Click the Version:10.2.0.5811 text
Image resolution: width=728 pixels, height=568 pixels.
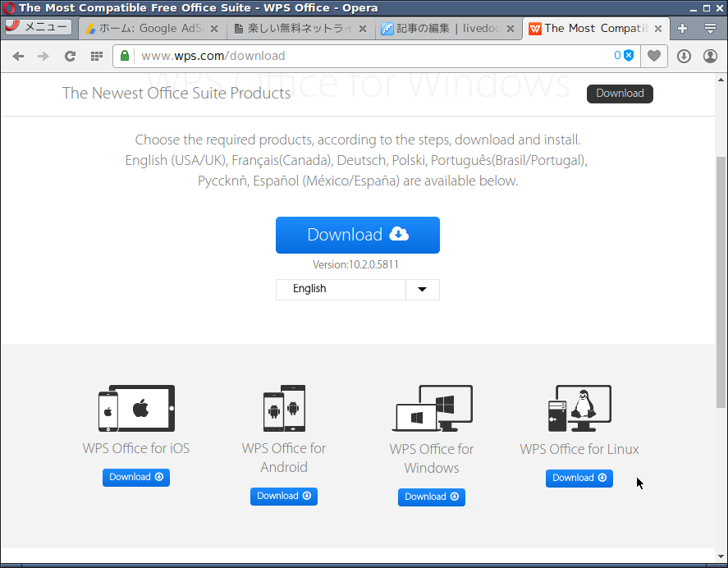[355, 265]
